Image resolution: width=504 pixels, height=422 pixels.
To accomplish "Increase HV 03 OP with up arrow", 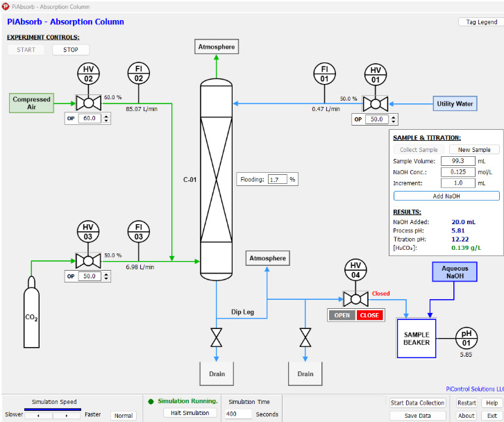I will click(x=106, y=274).
